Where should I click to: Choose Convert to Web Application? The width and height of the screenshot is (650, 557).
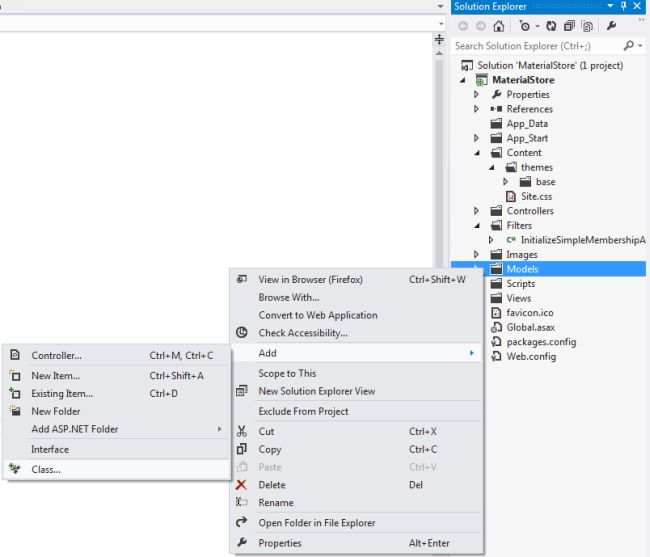(x=357, y=315)
